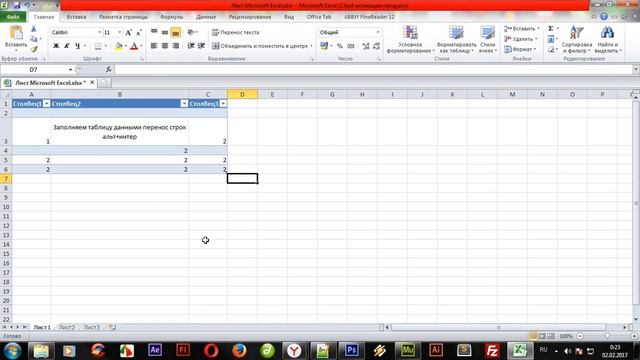640x360 pixels.
Task: Open Firefox from the taskbar
Action: (239, 350)
